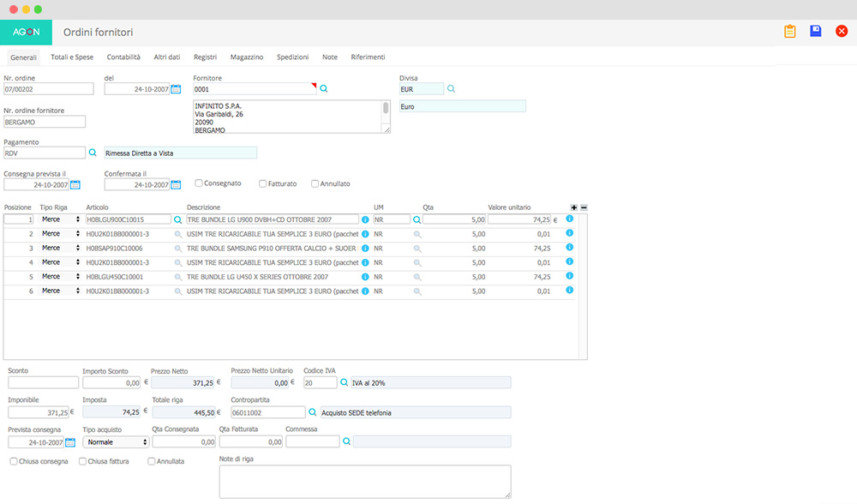Show the Riferimenti tab
Viewport: 857px width, 504px height.
pos(368,57)
